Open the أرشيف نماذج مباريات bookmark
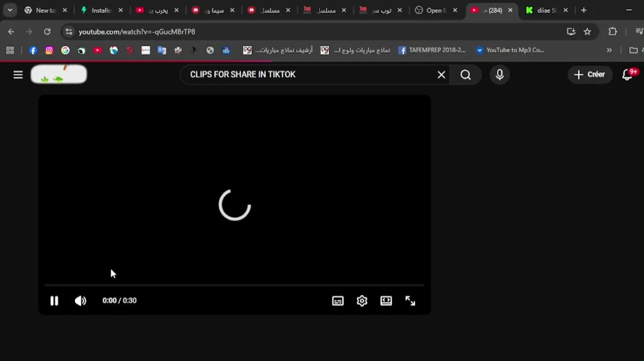The image size is (644, 361). (x=278, y=50)
